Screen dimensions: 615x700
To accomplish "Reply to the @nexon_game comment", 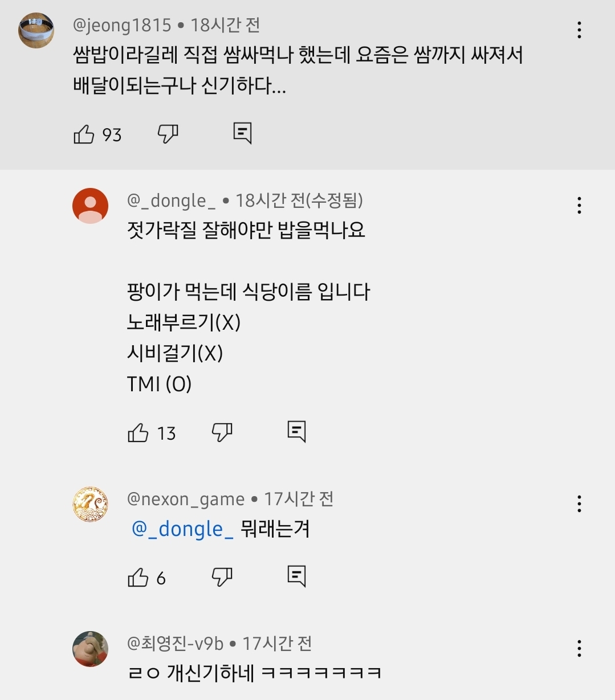I will point(296,576).
